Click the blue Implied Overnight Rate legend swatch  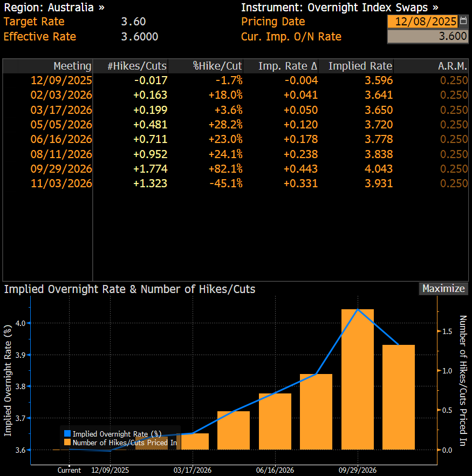point(67,433)
